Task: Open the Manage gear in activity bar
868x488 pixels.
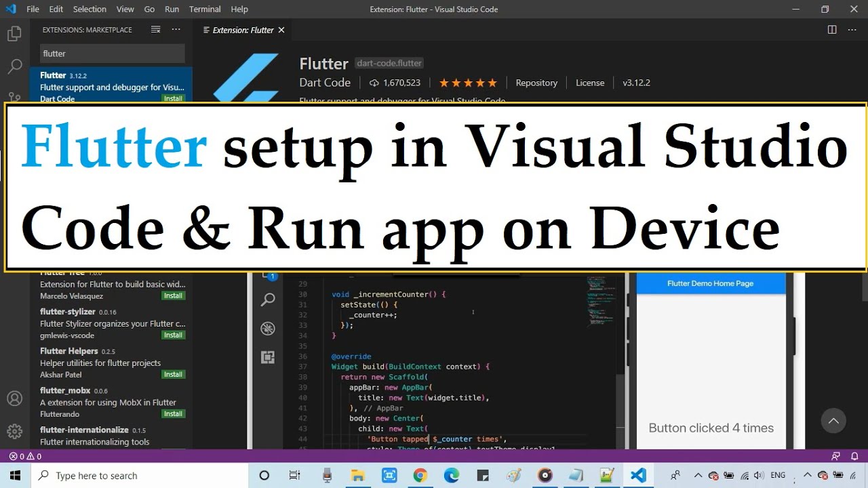Action: (14, 431)
